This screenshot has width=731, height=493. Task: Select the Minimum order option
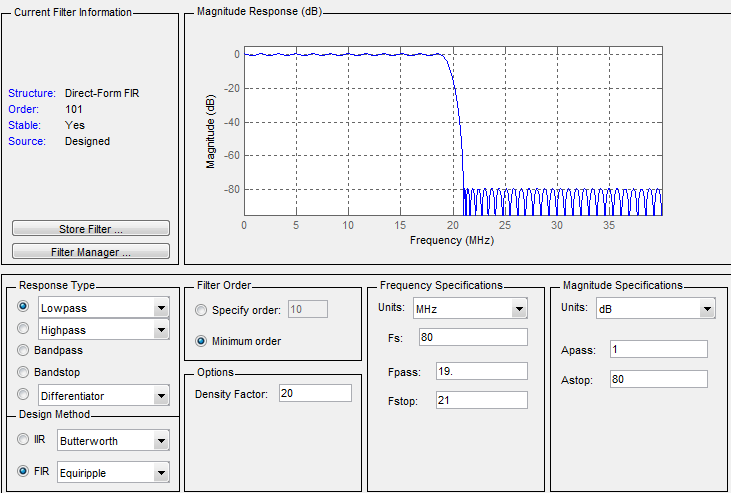201,341
